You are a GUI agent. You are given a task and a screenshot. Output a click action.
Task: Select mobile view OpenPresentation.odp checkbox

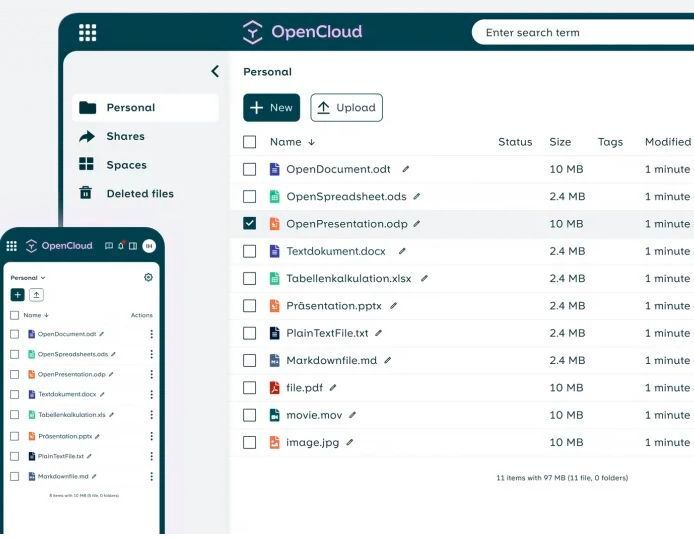[x=14, y=374]
